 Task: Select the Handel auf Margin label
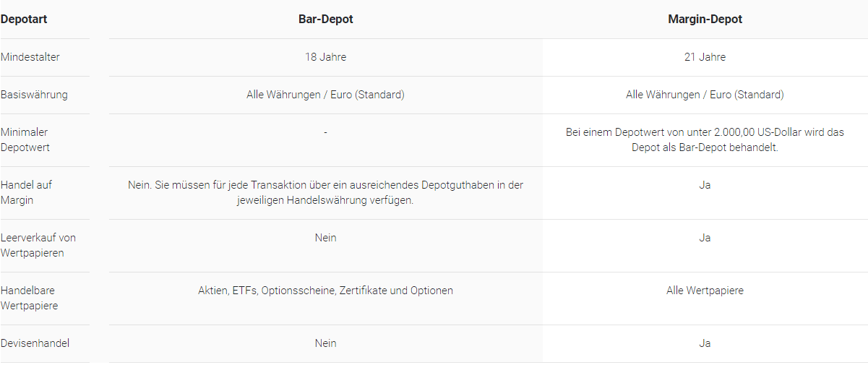pyautogui.click(x=26, y=192)
